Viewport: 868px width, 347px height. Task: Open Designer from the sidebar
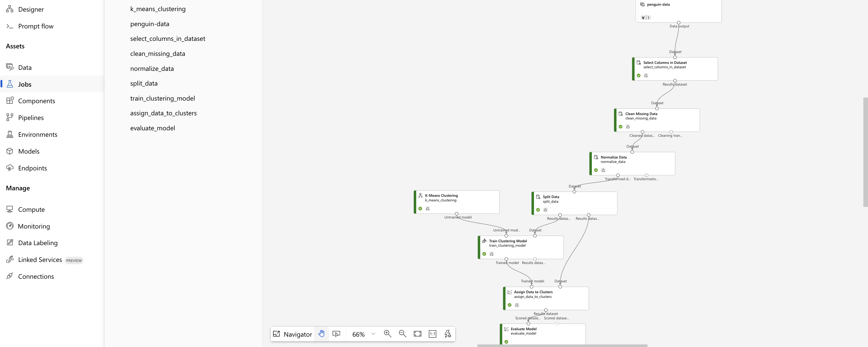[x=31, y=9]
